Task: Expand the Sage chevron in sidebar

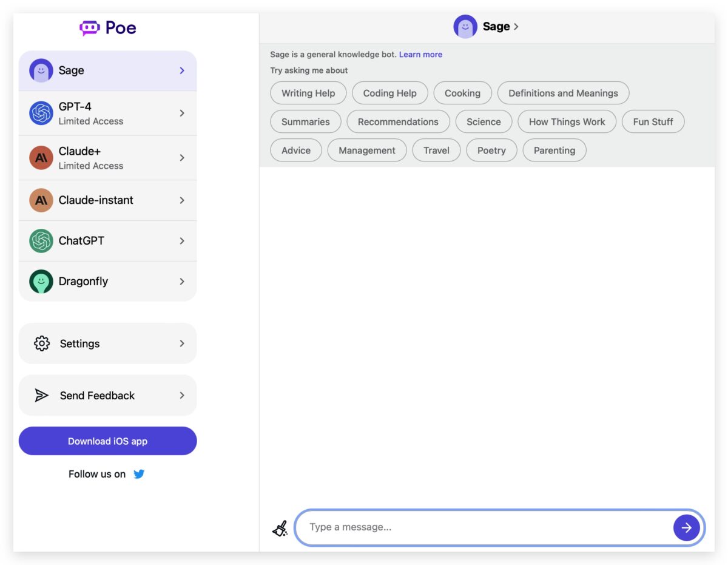Action: pos(182,70)
